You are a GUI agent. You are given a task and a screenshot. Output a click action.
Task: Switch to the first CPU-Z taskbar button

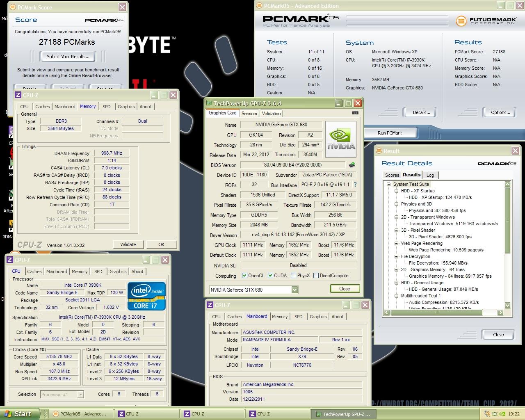(x=146, y=414)
